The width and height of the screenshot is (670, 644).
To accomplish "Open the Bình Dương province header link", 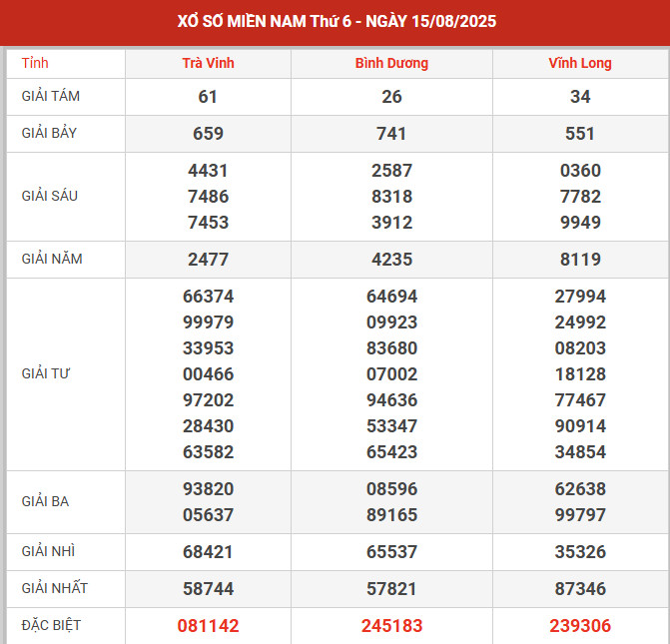I will [x=391, y=63].
